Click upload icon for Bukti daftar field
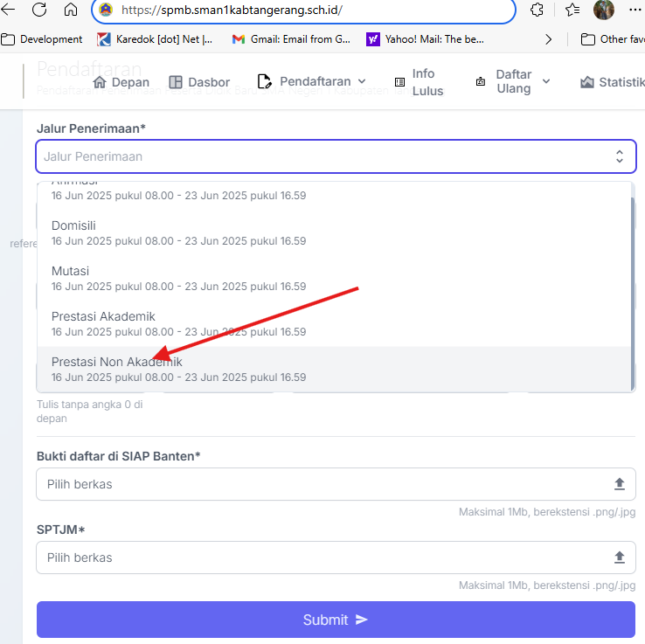 pyautogui.click(x=620, y=484)
